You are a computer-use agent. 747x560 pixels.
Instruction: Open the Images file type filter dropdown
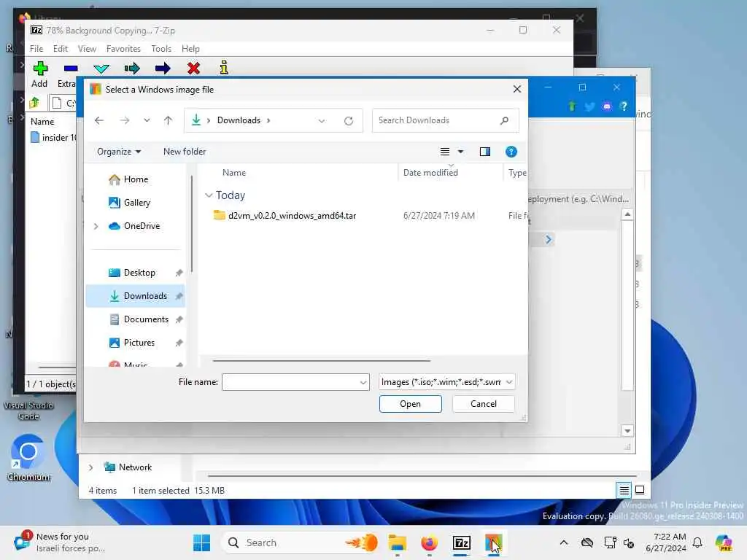coord(447,382)
